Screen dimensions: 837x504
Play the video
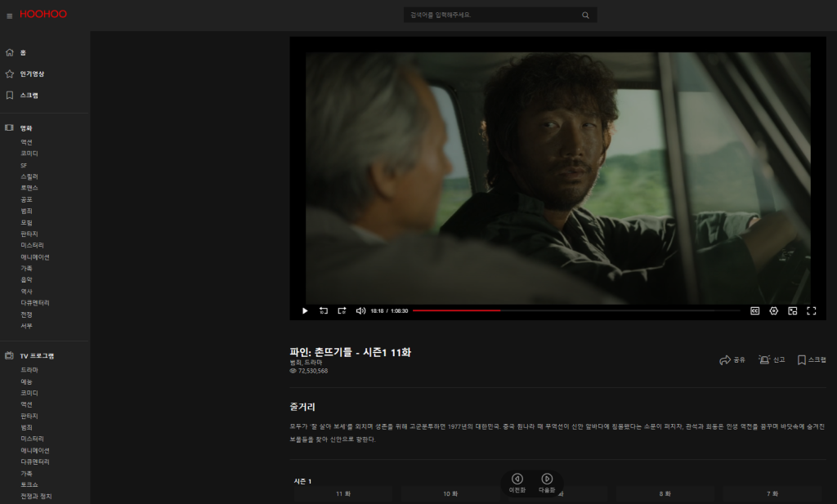click(305, 310)
